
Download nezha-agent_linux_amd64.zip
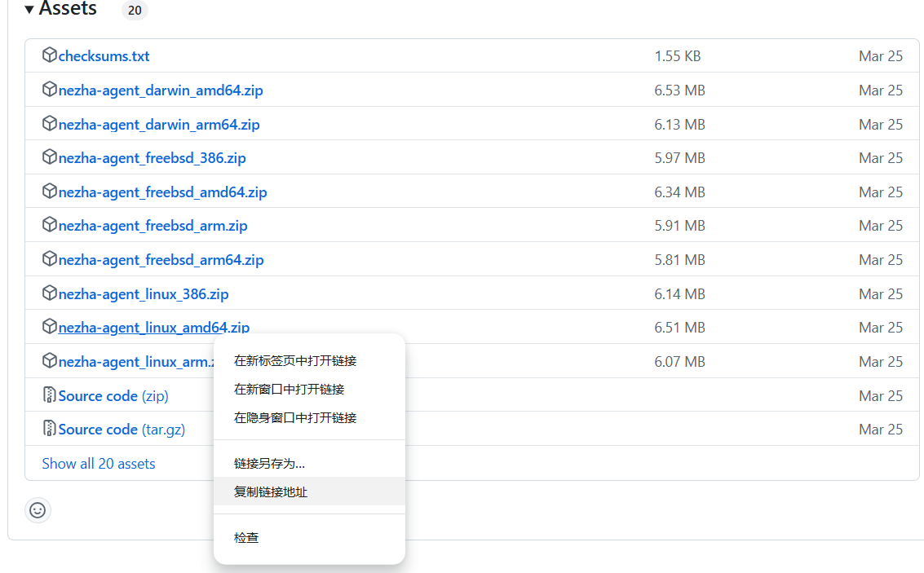click(154, 328)
